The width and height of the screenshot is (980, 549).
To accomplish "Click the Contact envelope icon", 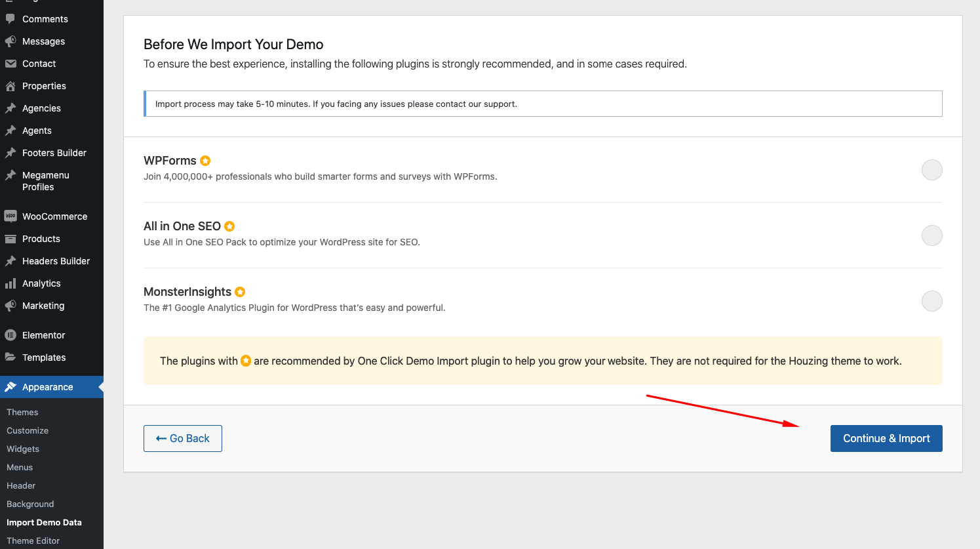I will [x=10, y=64].
